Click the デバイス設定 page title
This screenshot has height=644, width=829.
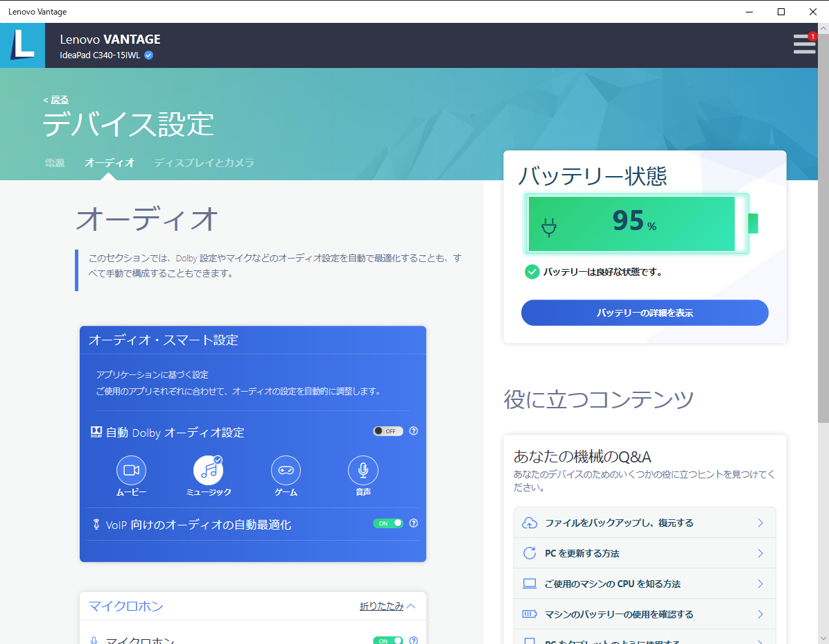coord(128,124)
